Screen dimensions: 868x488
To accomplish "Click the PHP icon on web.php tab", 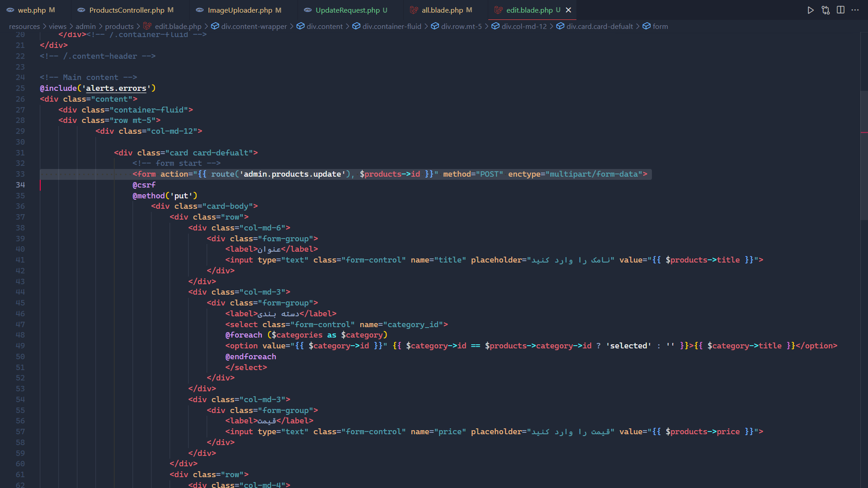I will (x=9, y=10).
